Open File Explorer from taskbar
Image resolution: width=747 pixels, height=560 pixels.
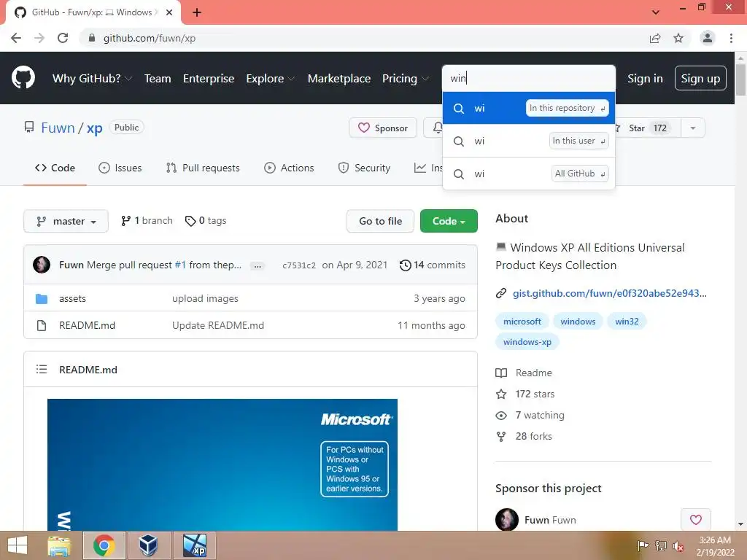[58, 545]
